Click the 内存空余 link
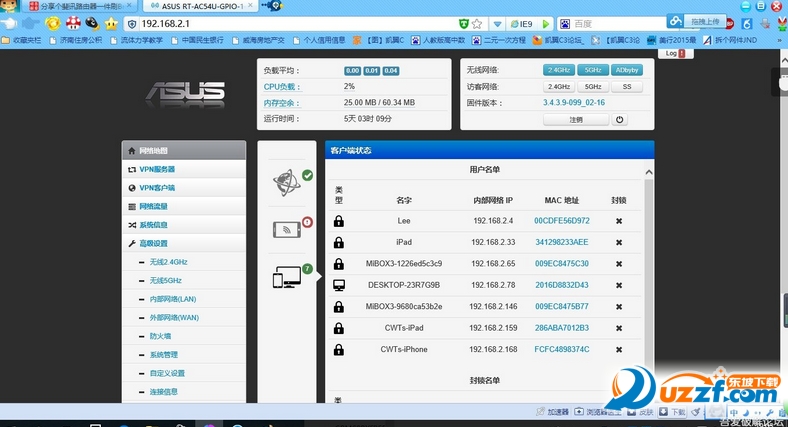Screen dimensions: 788x427 pos(282,103)
